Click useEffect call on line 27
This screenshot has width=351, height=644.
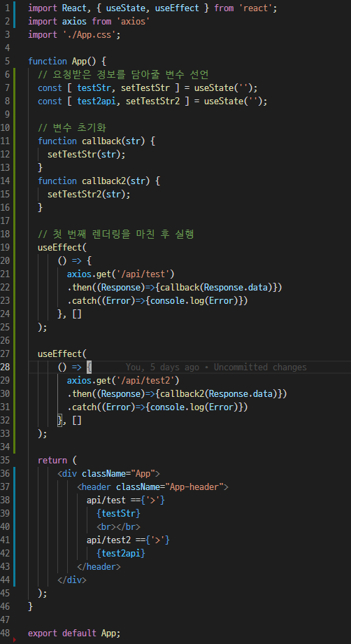(60, 354)
